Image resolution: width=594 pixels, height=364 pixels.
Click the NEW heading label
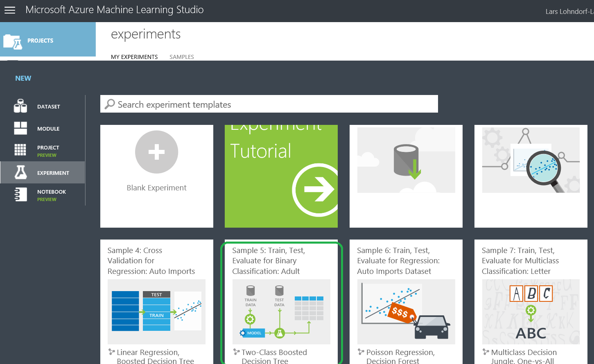tap(23, 78)
